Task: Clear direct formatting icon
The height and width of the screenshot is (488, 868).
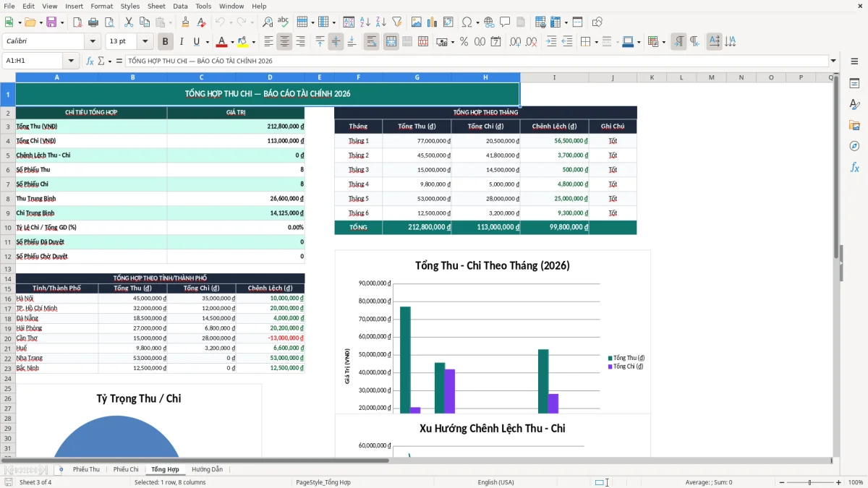Action: pos(201,22)
